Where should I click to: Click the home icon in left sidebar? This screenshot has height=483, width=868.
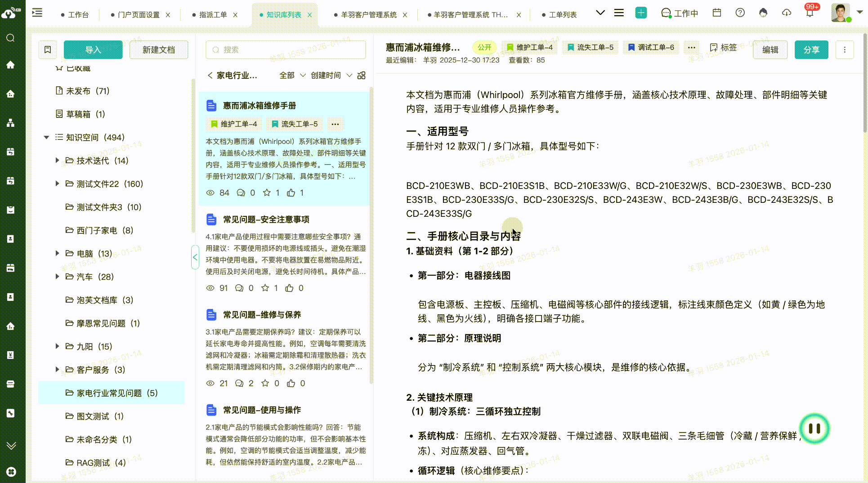tap(11, 65)
